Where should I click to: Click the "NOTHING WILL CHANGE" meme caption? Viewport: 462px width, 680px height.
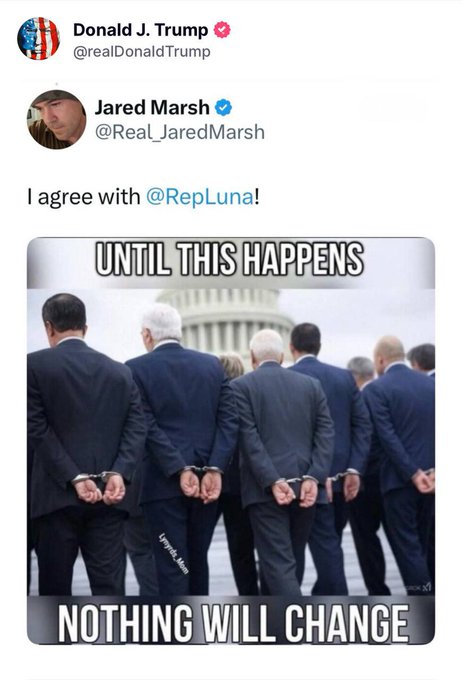click(233, 623)
